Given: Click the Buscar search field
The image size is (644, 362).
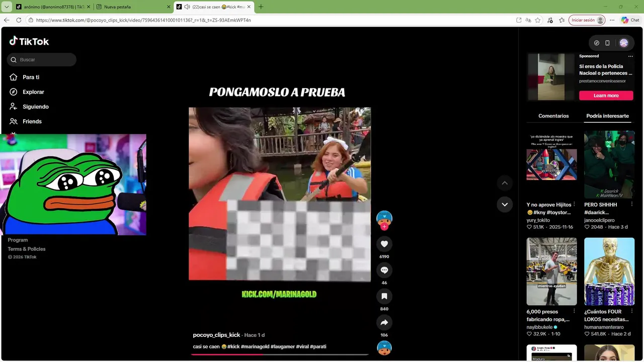Looking at the screenshot, I should [42, 60].
